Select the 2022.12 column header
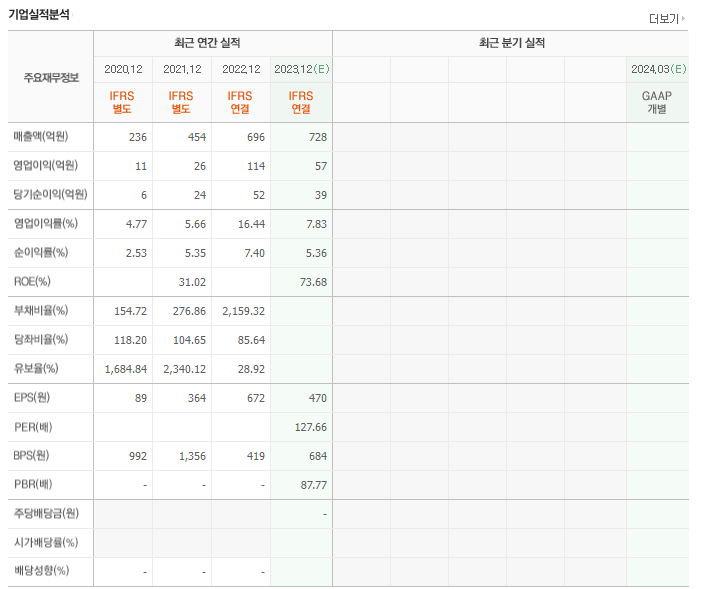The width and height of the screenshot is (705, 589). 241,69
